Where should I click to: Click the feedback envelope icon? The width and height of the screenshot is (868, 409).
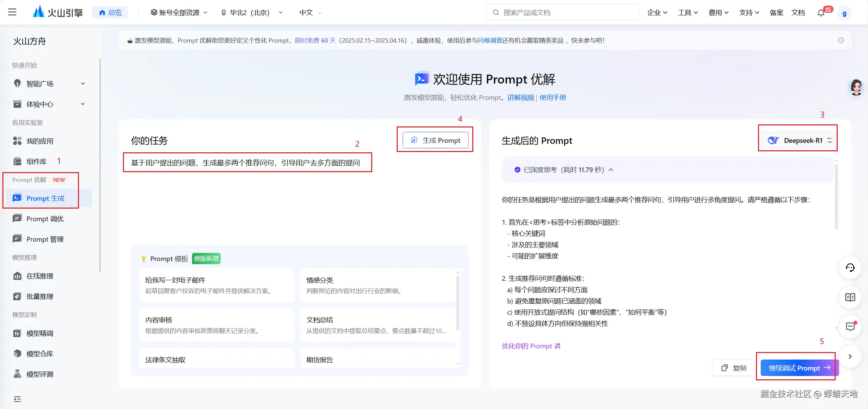point(850,327)
